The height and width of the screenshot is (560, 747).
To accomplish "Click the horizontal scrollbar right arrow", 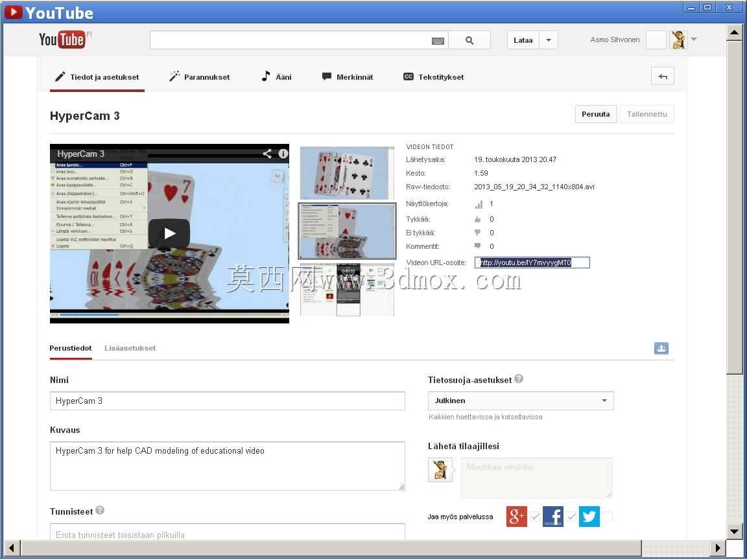I will pos(717,548).
